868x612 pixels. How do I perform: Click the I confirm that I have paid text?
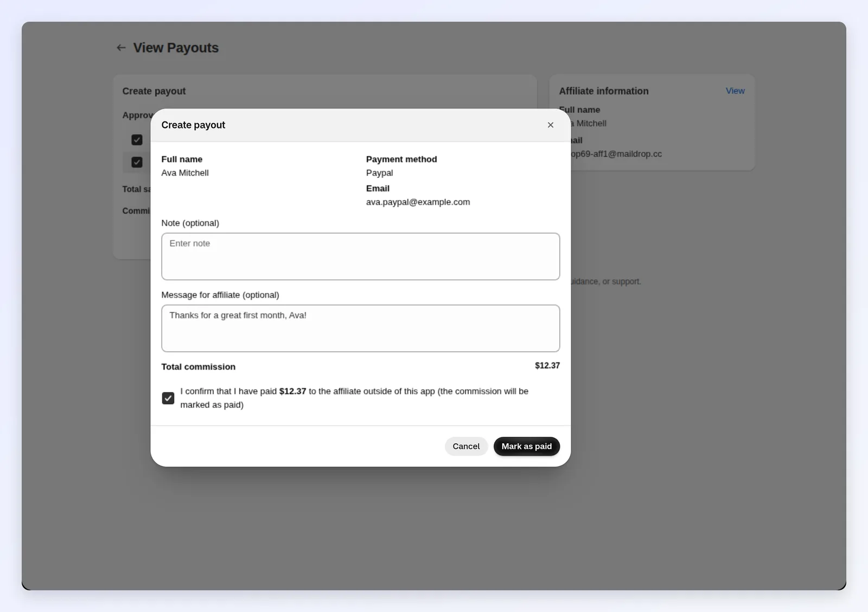pyautogui.click(x=354, y=398)
